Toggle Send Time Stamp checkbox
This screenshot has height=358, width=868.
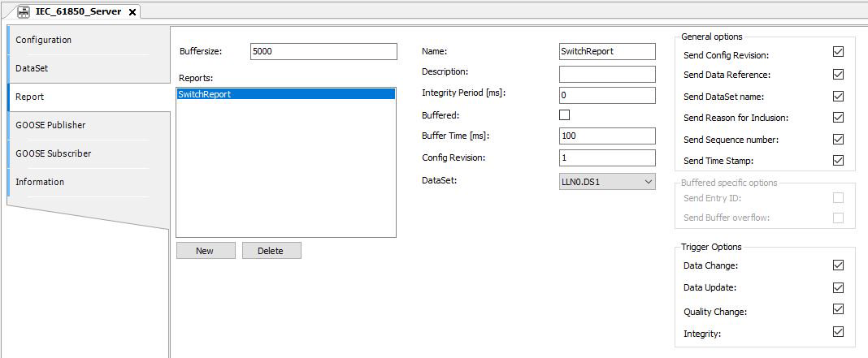pyautogui.click(x=838, y=161)
